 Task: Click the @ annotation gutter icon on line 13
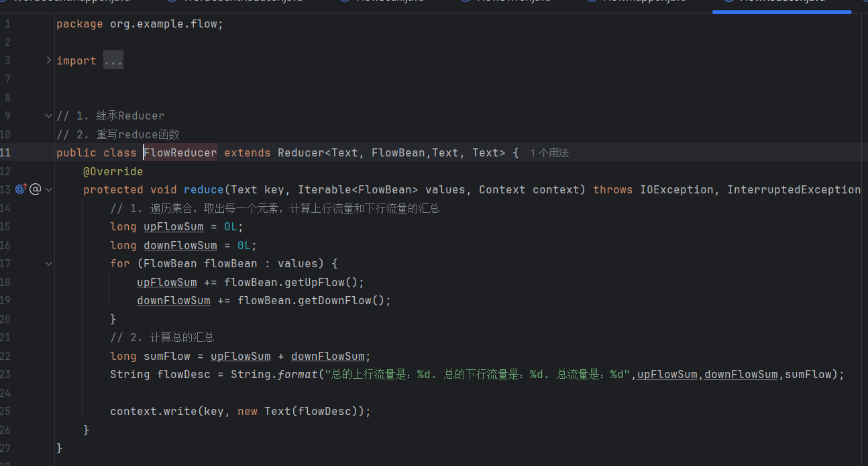35,189
